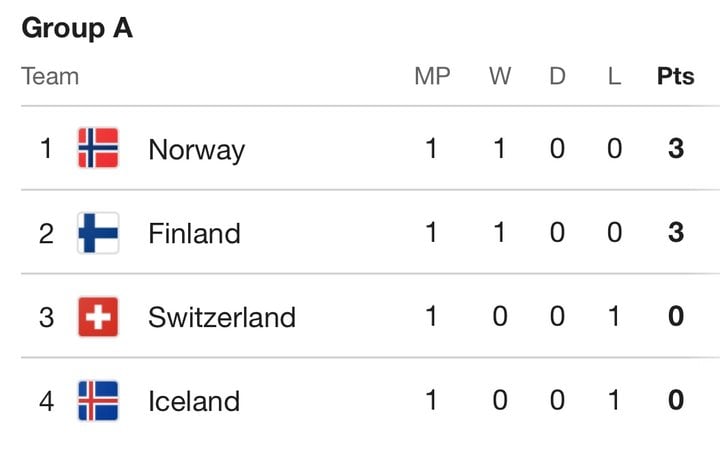720x464 pixels.
Task: Click the W column header
Action: (x=500, y=76)
